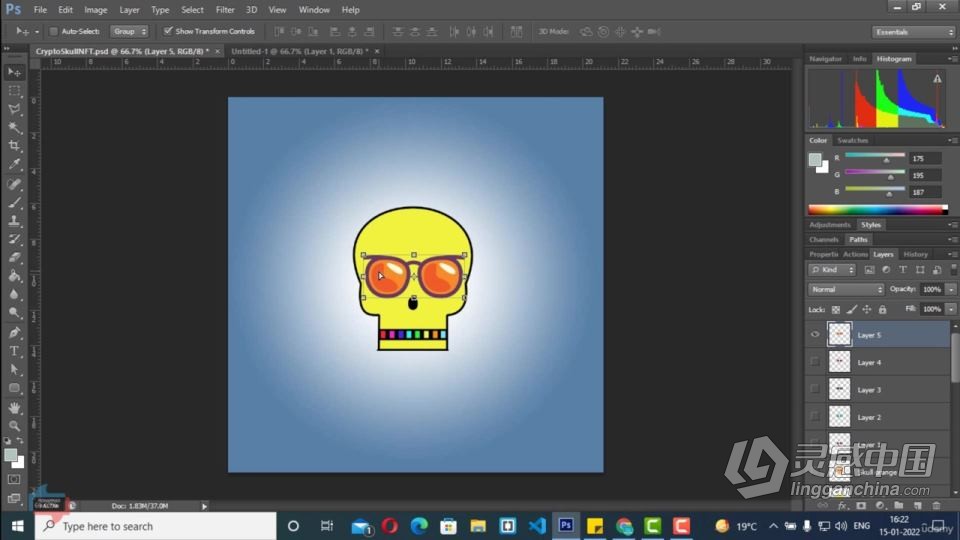Open the Image menu

coord(96,10)
